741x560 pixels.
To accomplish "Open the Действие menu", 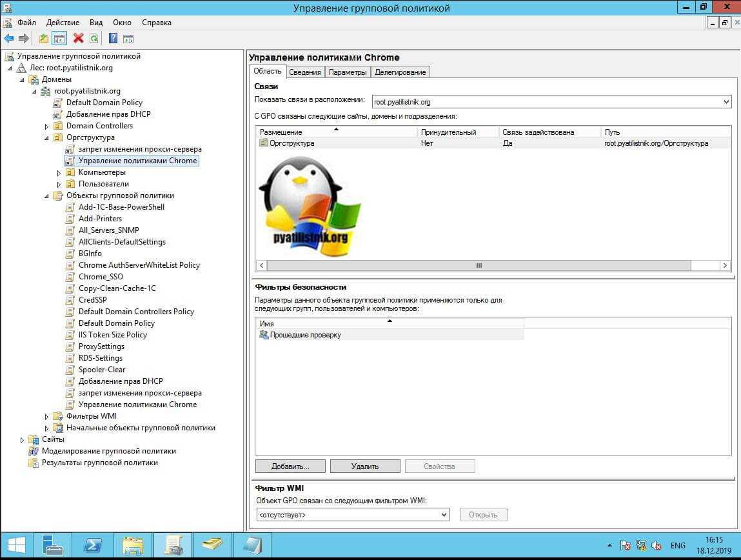I will (x=63, y=23).
